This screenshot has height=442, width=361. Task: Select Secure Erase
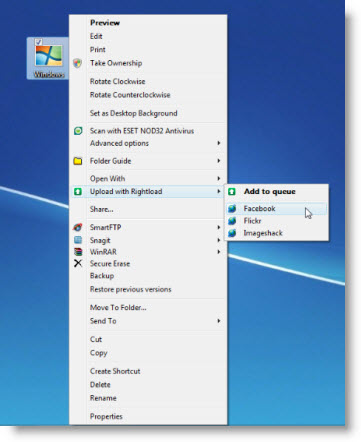coord(110,264)
